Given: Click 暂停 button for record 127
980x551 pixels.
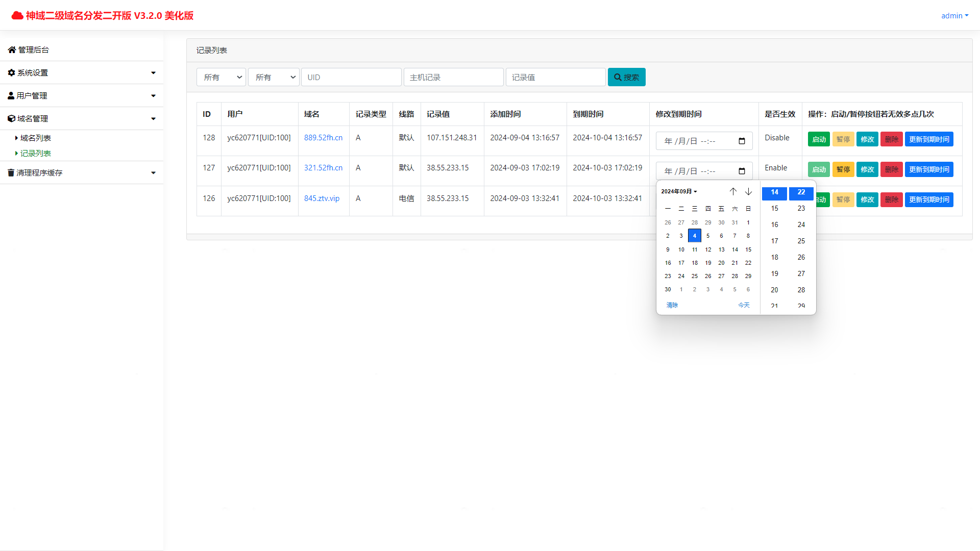Looking at the screenshot, I should pos(843,169).
